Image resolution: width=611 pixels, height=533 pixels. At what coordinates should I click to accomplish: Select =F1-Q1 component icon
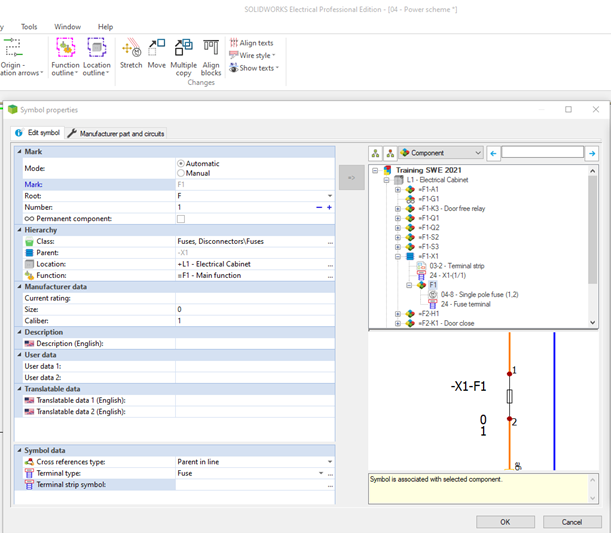tap(410, 218)
